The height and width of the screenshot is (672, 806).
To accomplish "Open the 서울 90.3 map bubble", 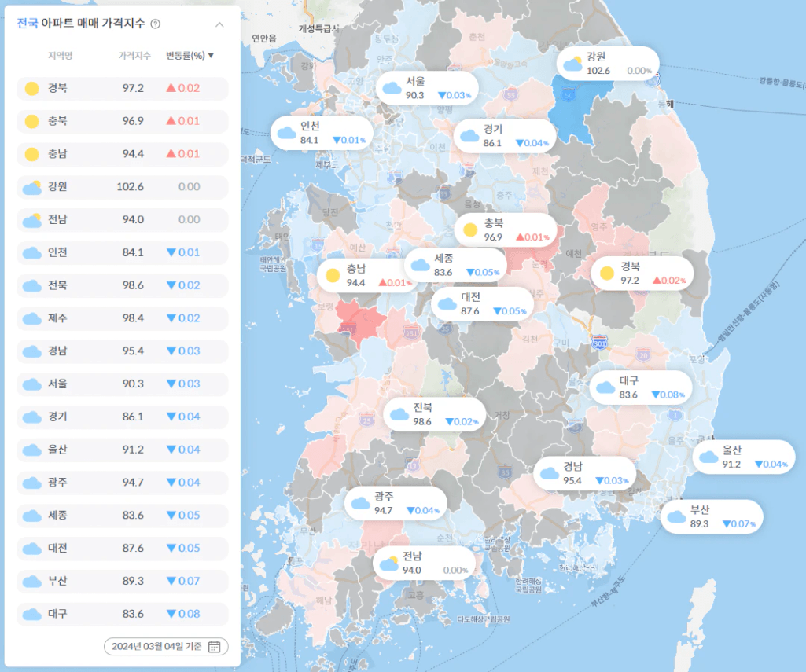I will pos(427,88).
